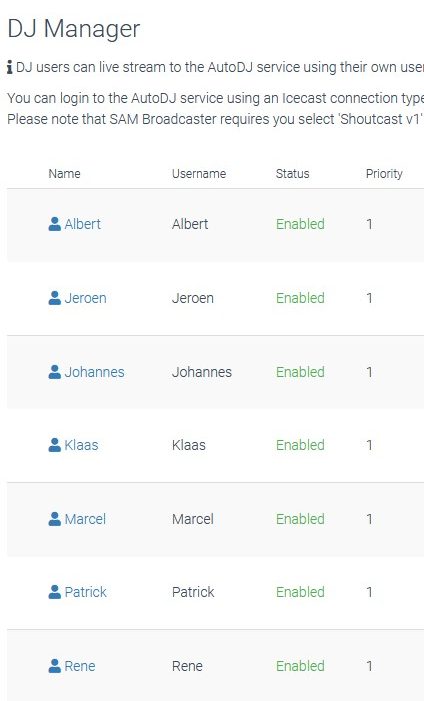Open the Patrick DJ name link
Screen dimensions: 424x701
[86, 592]
